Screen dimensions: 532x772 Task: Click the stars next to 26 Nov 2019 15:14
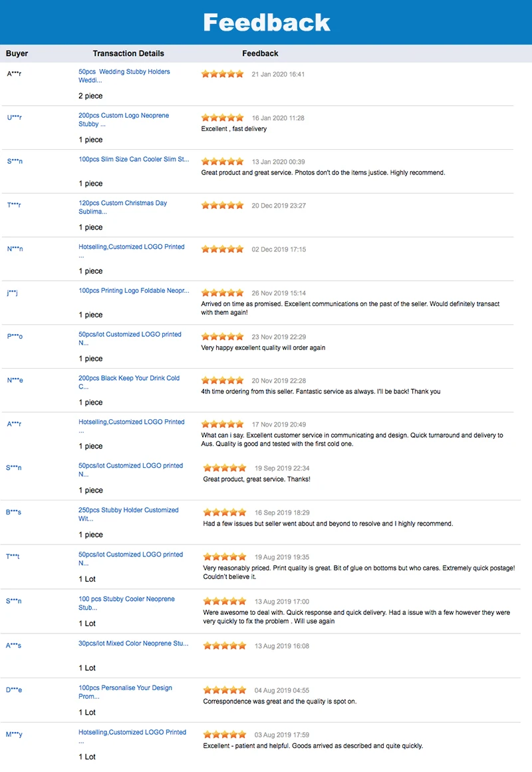pyautogui.click(x=223, y=293)
